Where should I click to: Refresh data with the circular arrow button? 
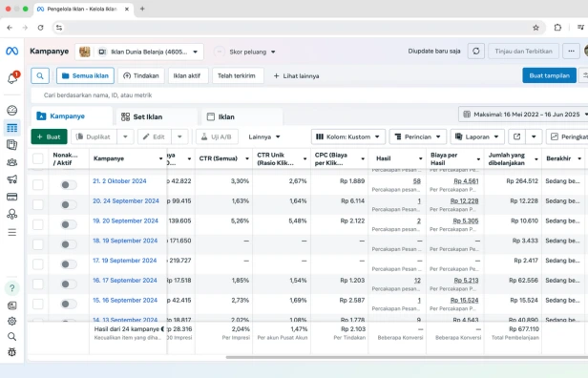[x=476, y=51]
